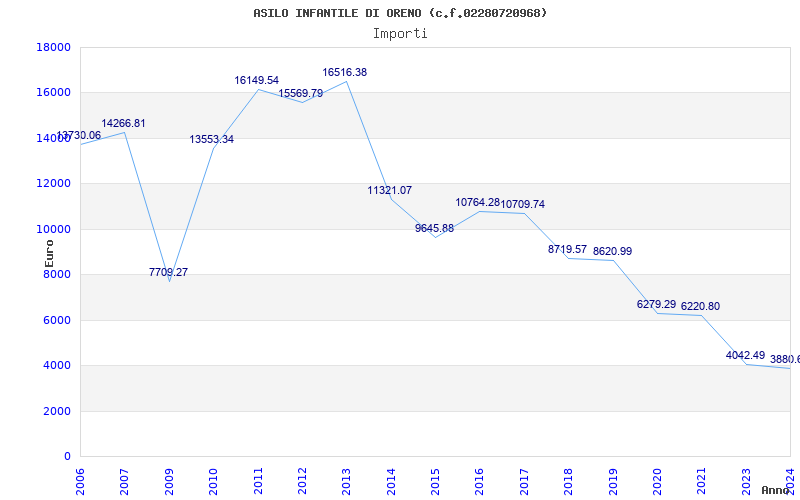Screen dimensions: 800x500
Task: Click the 2016 x-axis year label
Action: [x=480, y=481]
